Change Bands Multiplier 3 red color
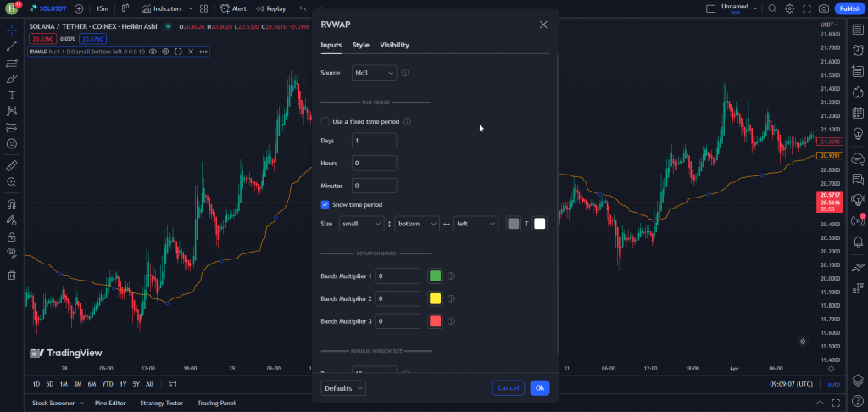The image size is (868, 412). pyautogui.click(x=435, y=321)
